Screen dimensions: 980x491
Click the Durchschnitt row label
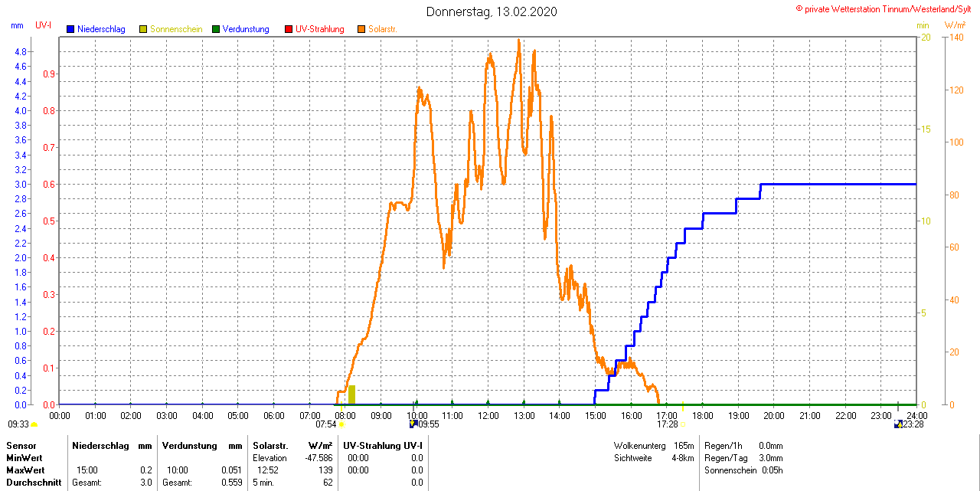(32, 483)
